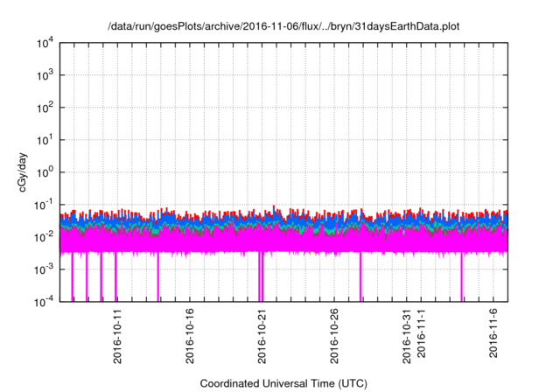Screen dimensions: 560x392
Task: Click the 10^1 y-axis tick label
Action: [45, 140]
